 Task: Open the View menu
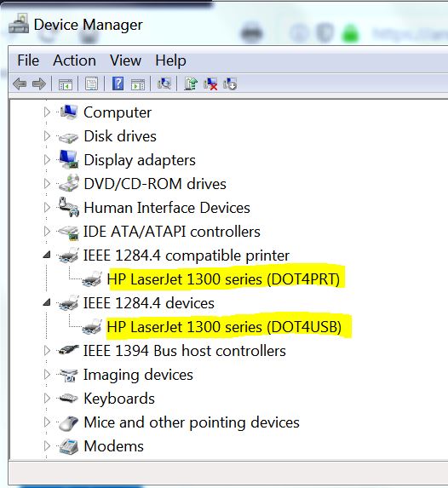[125, 60]
